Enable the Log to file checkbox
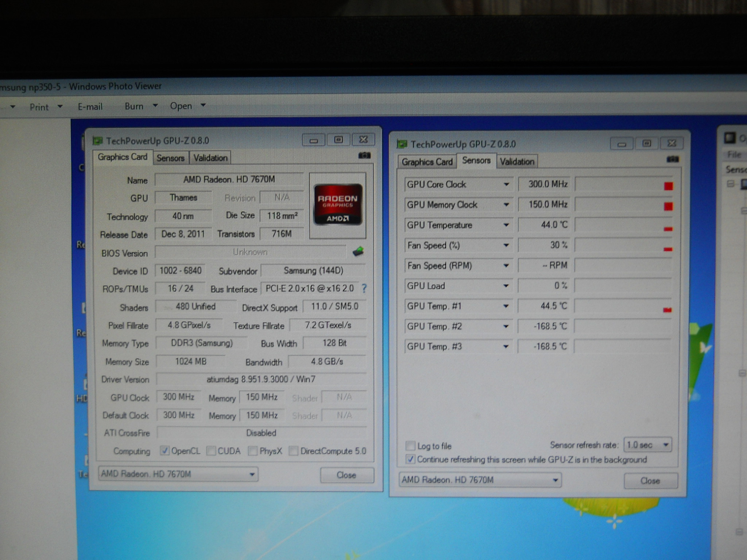747x560 pixels. click(411, 446)
